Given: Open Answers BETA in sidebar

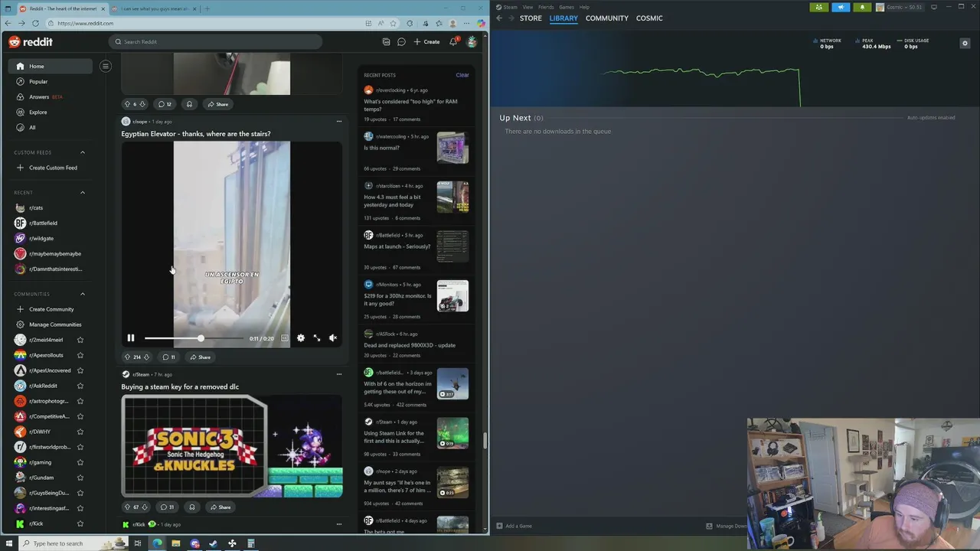Looking at the screenshot, I should tap(51, 97).
